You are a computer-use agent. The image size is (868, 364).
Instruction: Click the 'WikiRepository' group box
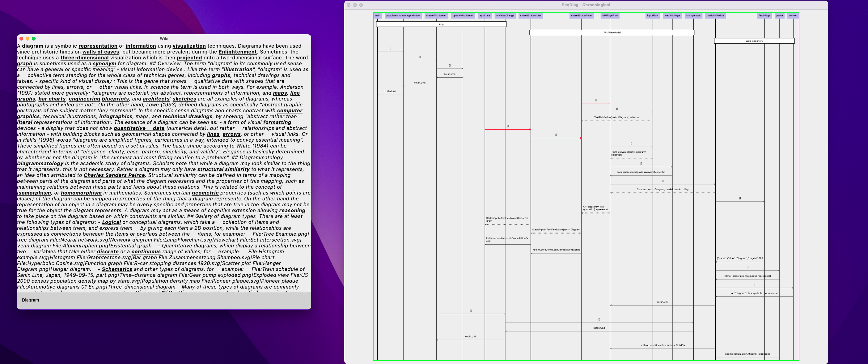[754, 41]
